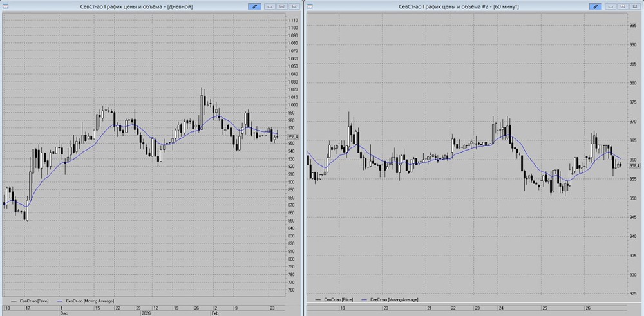This screenshot has height=316, width=644.
Task: Maximize the Дневной chart window
Action: [282, 6]
